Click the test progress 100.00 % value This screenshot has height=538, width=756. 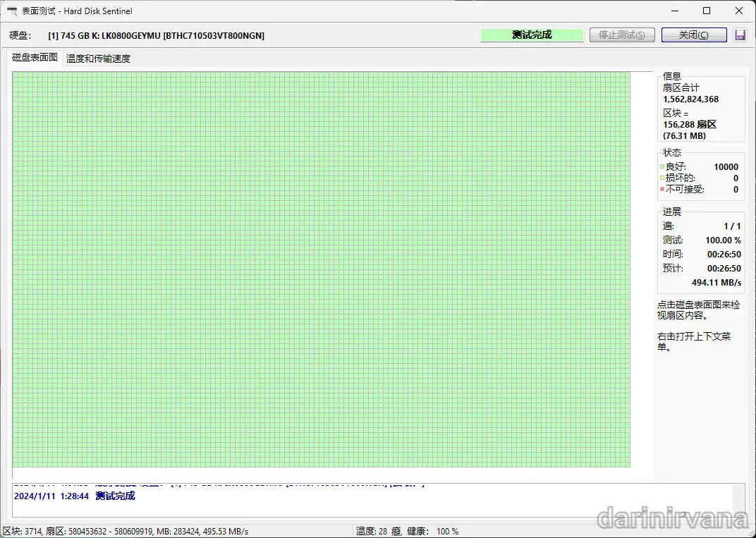pyautogui.click(x=724, y=240)
